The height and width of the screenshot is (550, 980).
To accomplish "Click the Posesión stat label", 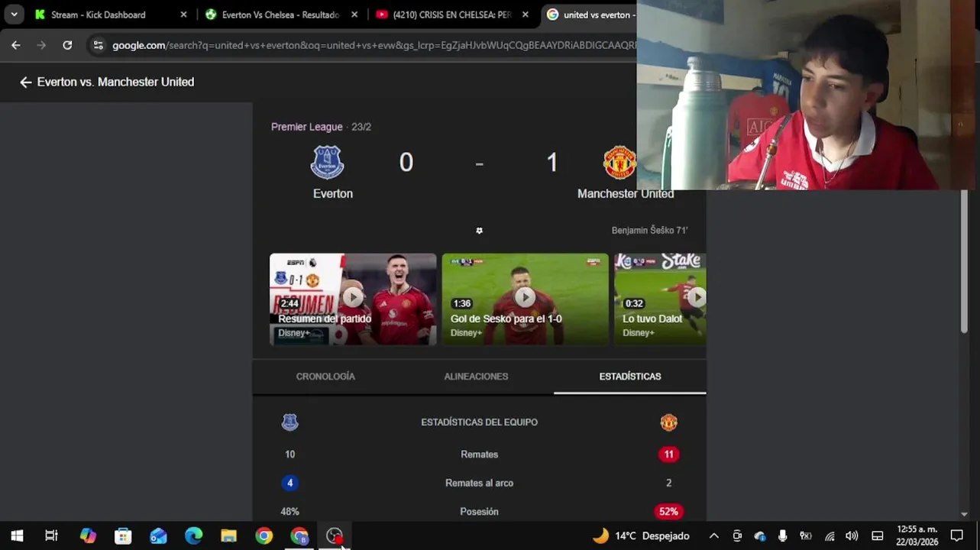I will click(479, 512).
